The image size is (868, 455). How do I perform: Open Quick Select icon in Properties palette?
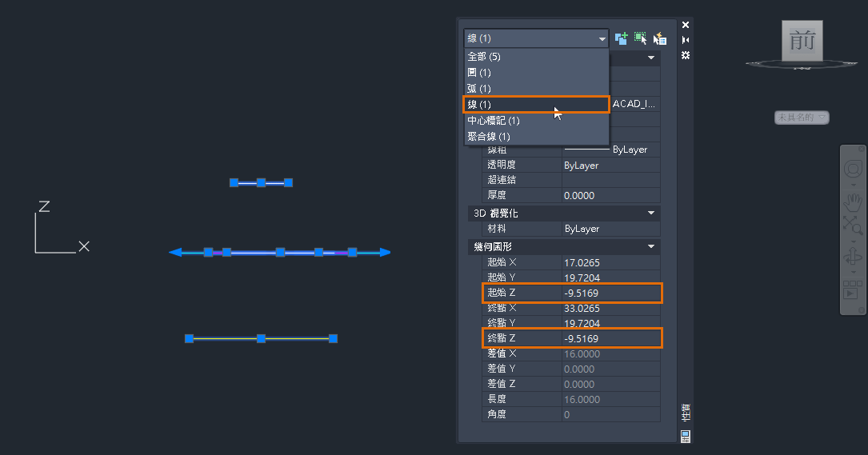point(659,38)
